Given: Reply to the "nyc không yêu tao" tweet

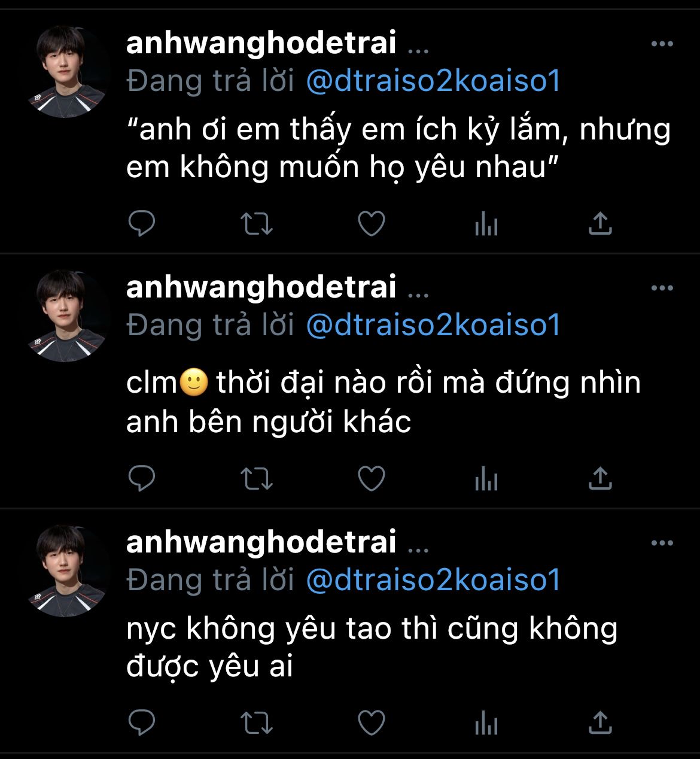Looking at the screenshot, I should click(x=142, y=723).
